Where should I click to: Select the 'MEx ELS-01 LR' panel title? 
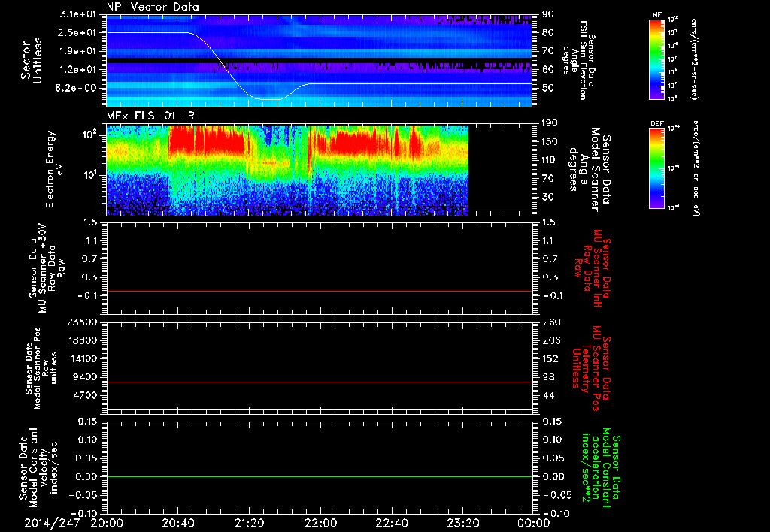click(150, 116)
